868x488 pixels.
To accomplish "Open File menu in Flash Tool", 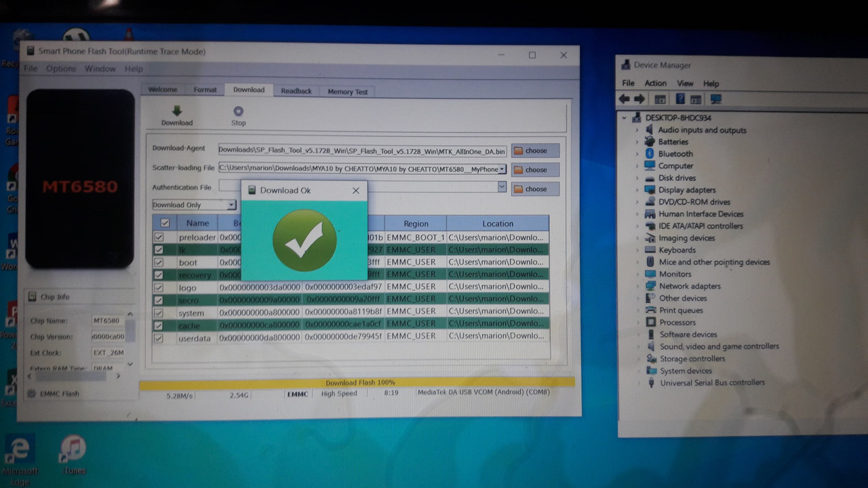I will [x=31, y=68].
